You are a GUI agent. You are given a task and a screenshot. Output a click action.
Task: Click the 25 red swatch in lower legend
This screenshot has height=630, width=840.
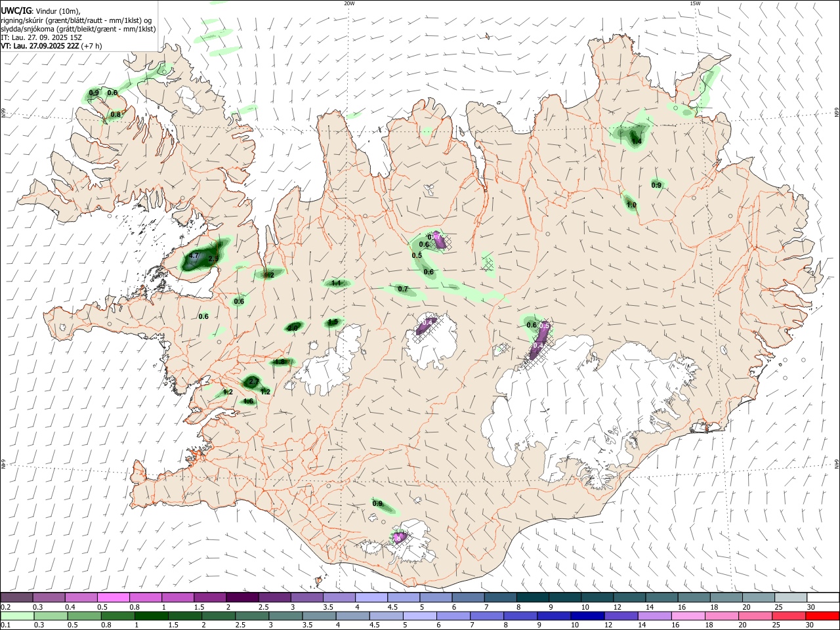coord(787,616)
